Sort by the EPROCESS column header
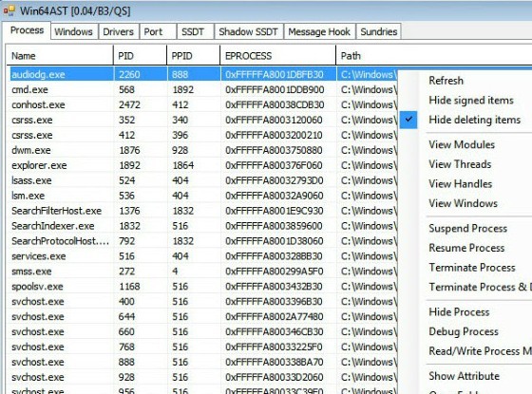 tap(277, 56)
